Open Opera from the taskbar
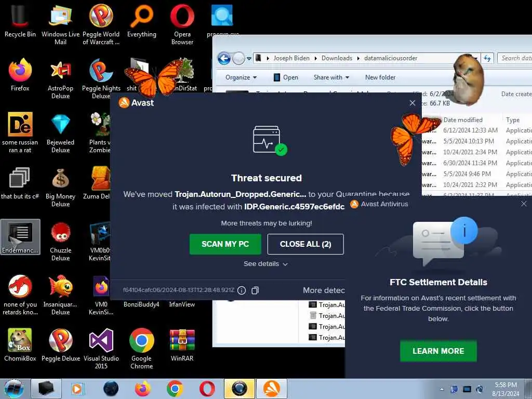This screenshot has height=399, width=532. tap(207, 389)
